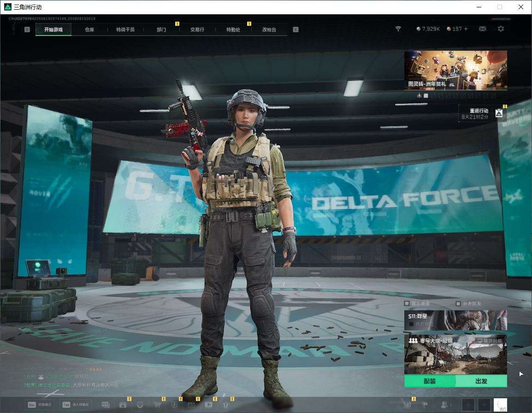Click the white player avatar thumbnail
The width and height of the screenshot is (532, 413).
(x=500, y=405)
